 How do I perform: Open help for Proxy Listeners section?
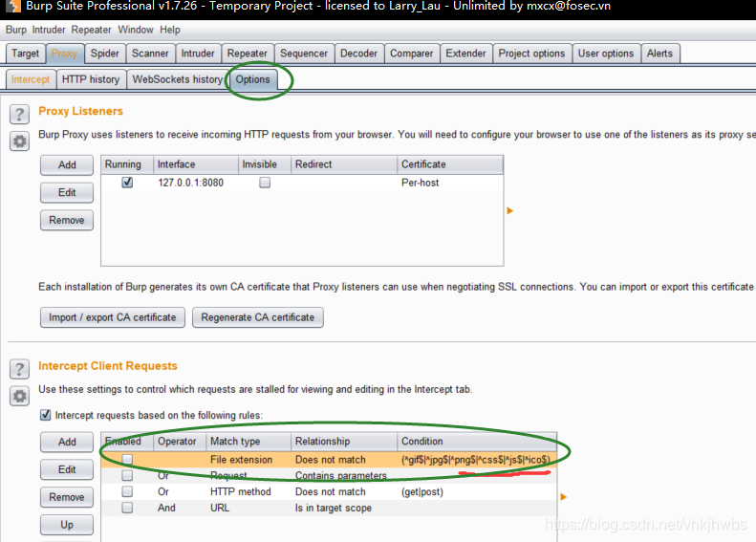[x=19, y=115]
